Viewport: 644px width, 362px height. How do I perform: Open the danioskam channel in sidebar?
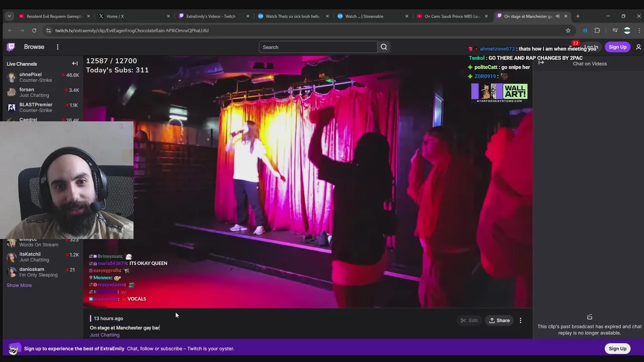tap(43, 272)
